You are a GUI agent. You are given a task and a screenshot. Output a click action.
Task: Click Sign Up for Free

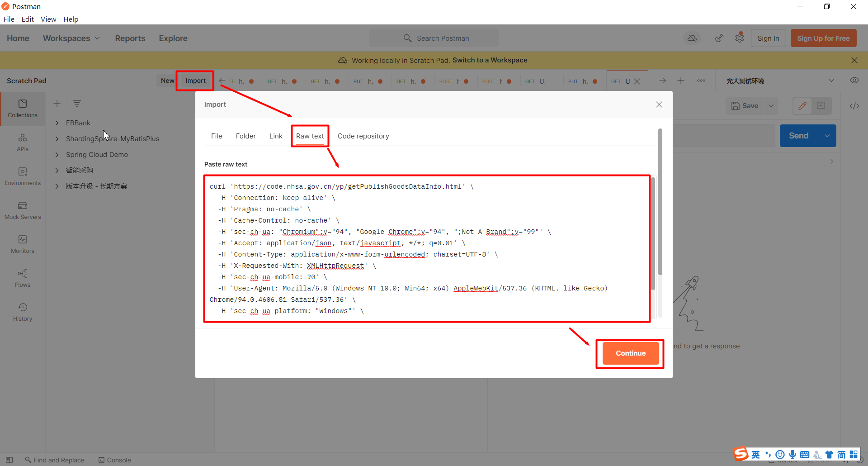tap(824, 38)
